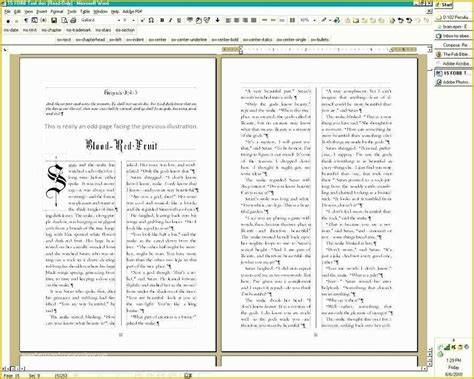Open the font name dropdown arrow
The height and width of the screenshot is (379, 474).
point(119,20)
